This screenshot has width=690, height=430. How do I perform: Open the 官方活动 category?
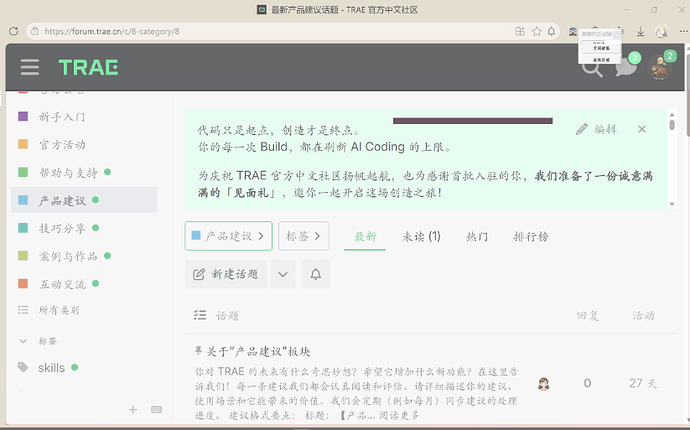pos(62,144)
